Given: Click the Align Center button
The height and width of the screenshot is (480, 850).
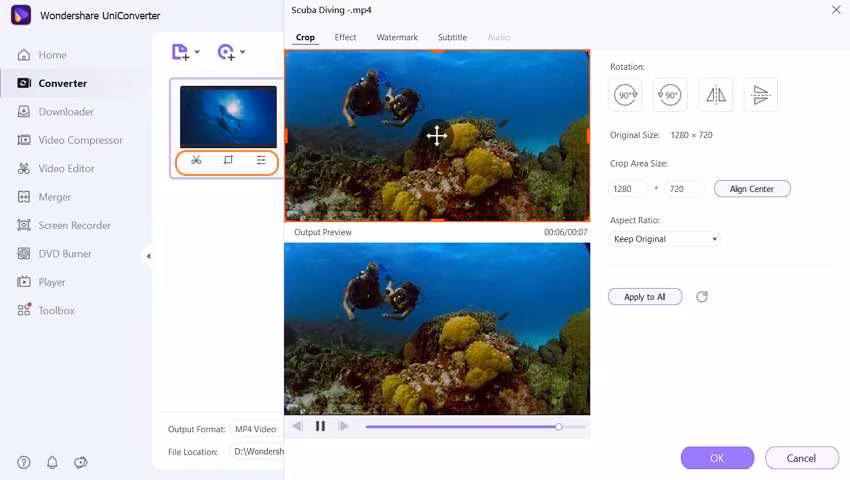Looking at the screenshot, I should tap(752, 189).
